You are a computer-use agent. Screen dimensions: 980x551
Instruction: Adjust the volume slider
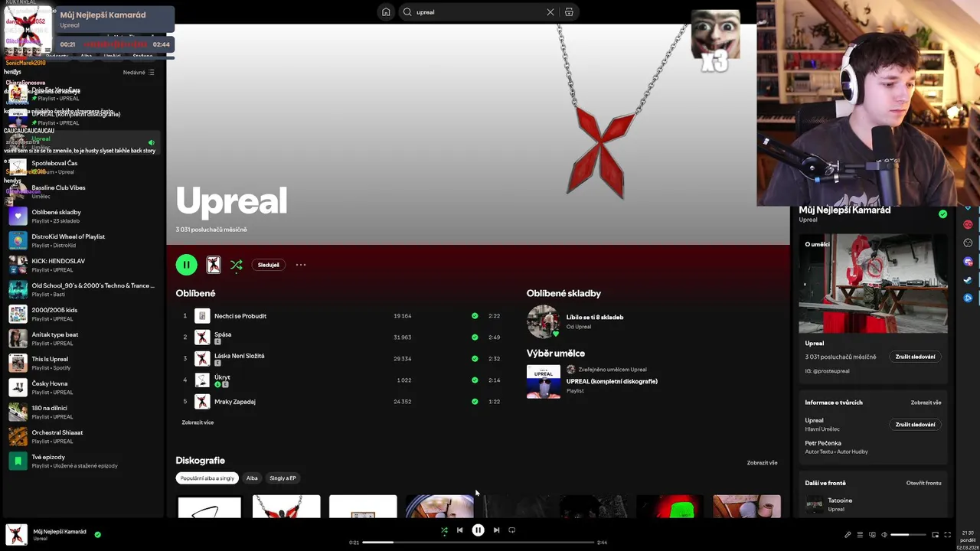pos(909,535)
